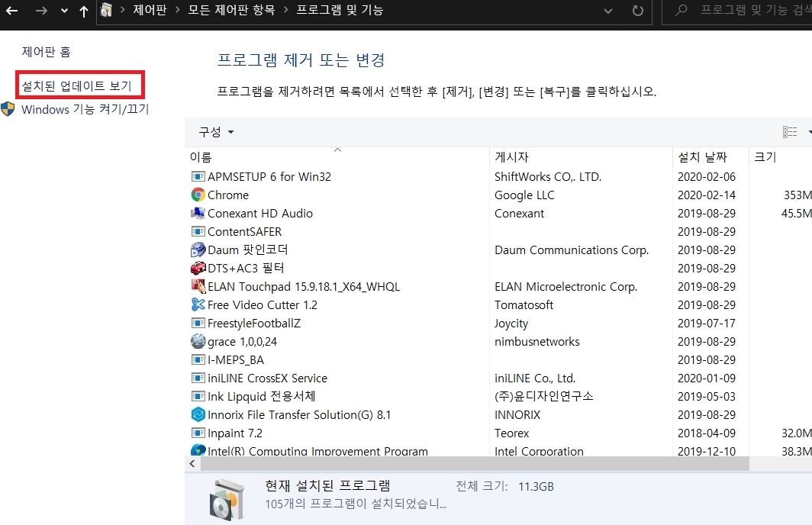Select the I-MEPS_BA icon

click(x=198, y=360)
